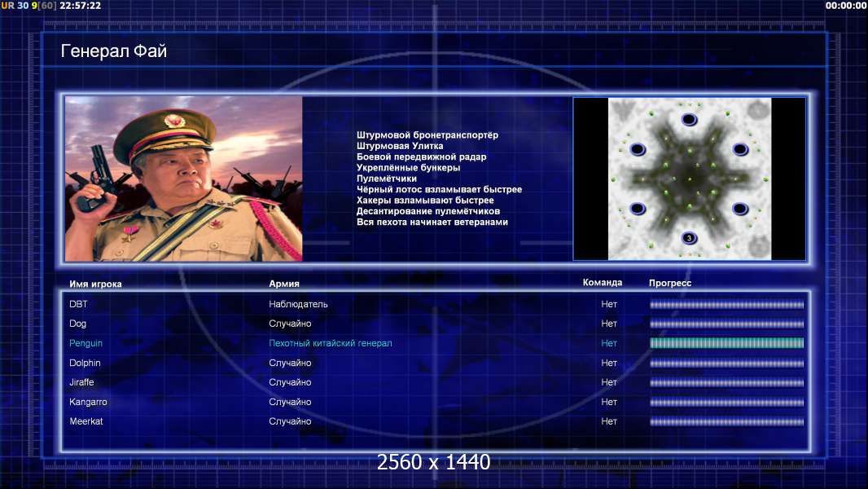Click team value 'Нет' in Dolphin row

click(609, 363)
